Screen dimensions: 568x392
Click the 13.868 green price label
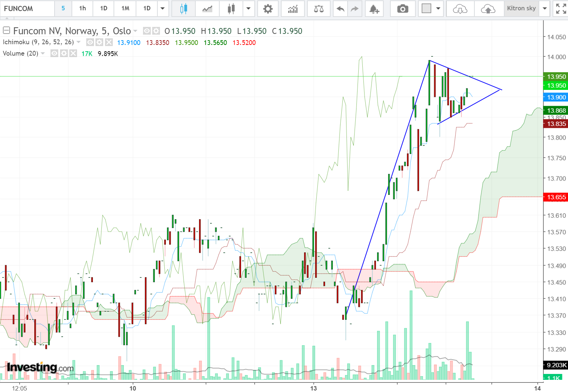coord(556,111)
